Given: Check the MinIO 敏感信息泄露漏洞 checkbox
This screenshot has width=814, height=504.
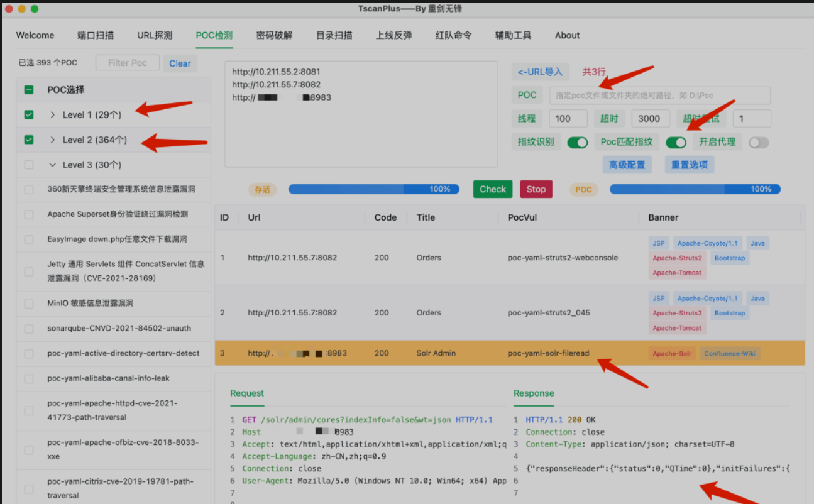Looking at the screenshot, I should pyautogui.click(x=29, y=304).
